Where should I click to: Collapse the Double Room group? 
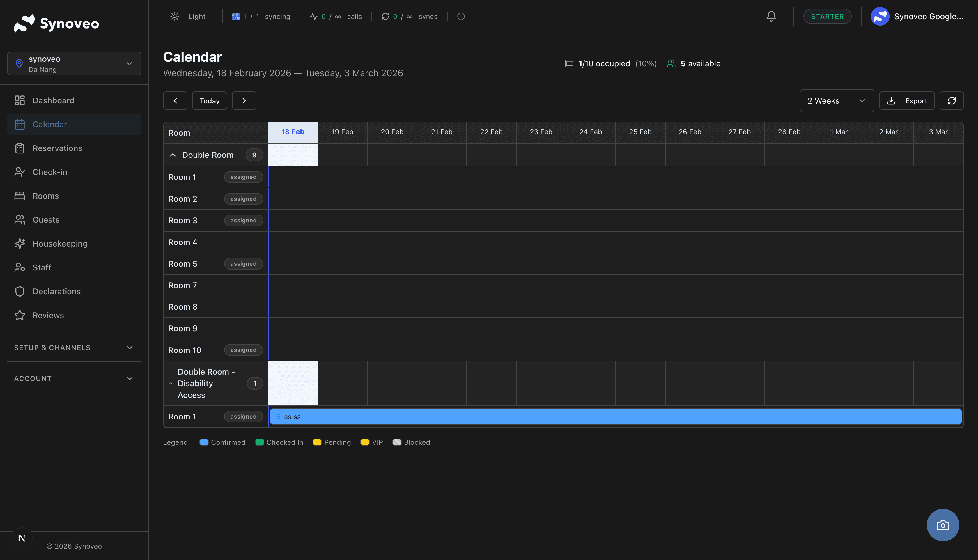pos(173,155)
